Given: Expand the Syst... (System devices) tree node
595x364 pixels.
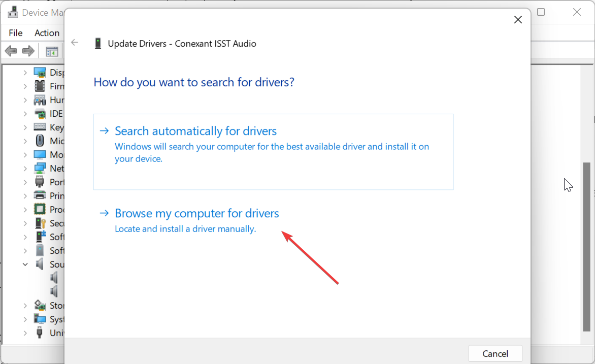Looking at the screenshot, I should pos(25,319).
